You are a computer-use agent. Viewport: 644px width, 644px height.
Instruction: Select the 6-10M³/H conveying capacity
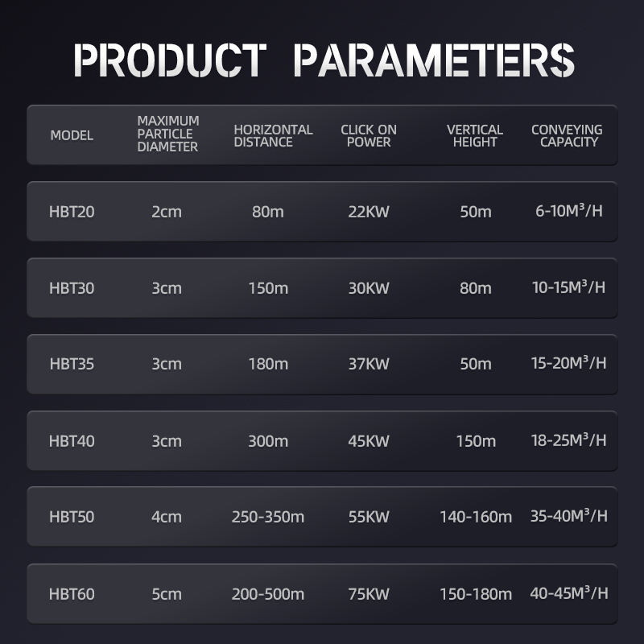click(569, 212)
